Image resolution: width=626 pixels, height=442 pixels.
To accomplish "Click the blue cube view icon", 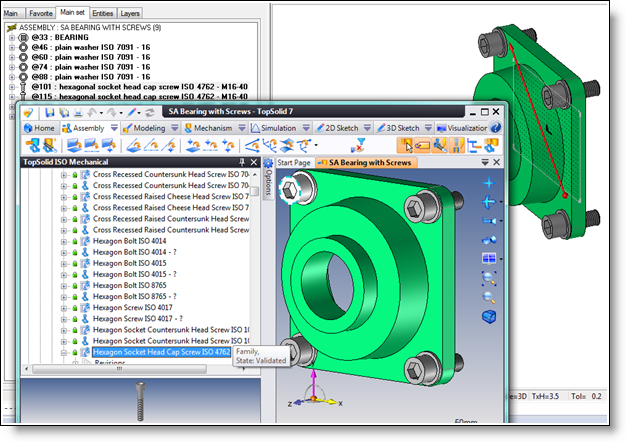I will (489, 318).
